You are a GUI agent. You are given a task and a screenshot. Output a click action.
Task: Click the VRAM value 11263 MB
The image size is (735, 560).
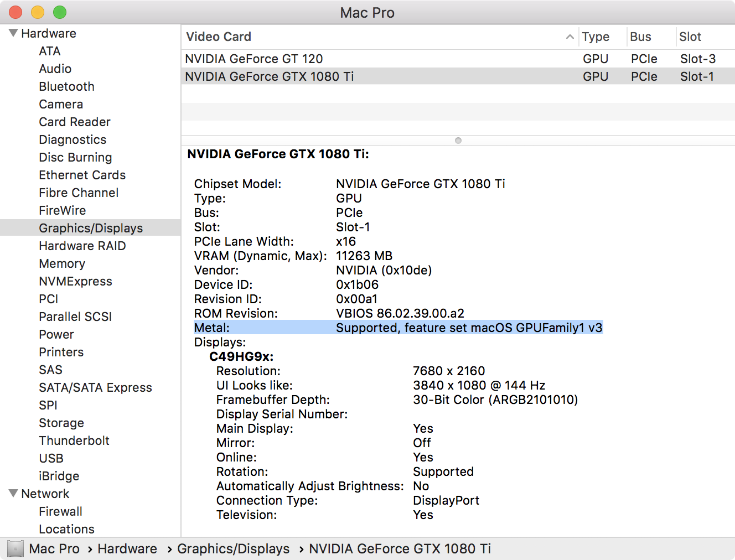pos(364,256)
